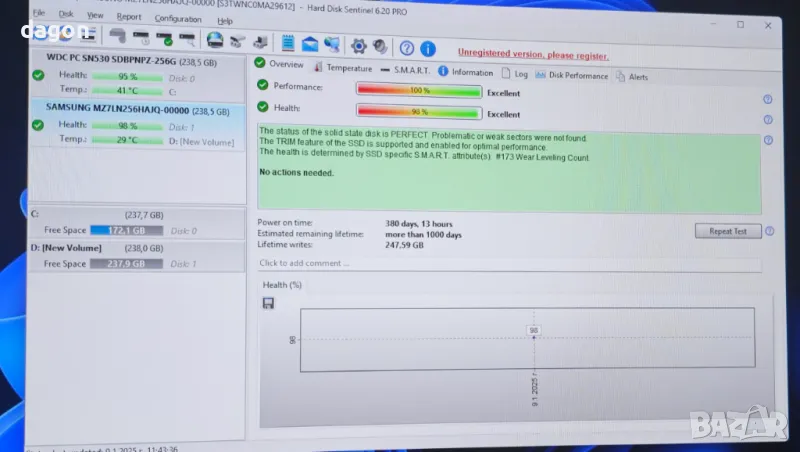
Task: Click help icon beside the Performance bar
Action: [767, 99]
